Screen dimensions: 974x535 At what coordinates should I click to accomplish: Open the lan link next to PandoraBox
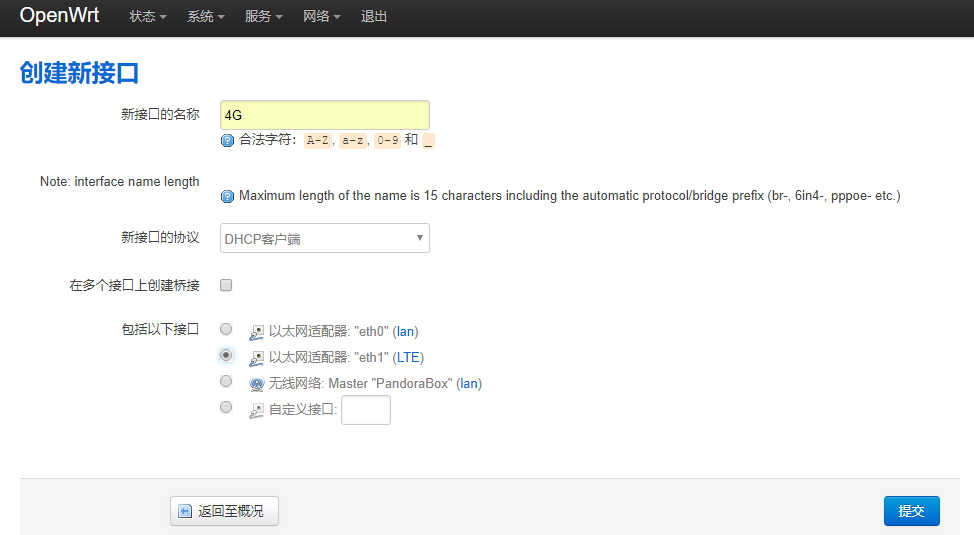(x=469, y=384)
